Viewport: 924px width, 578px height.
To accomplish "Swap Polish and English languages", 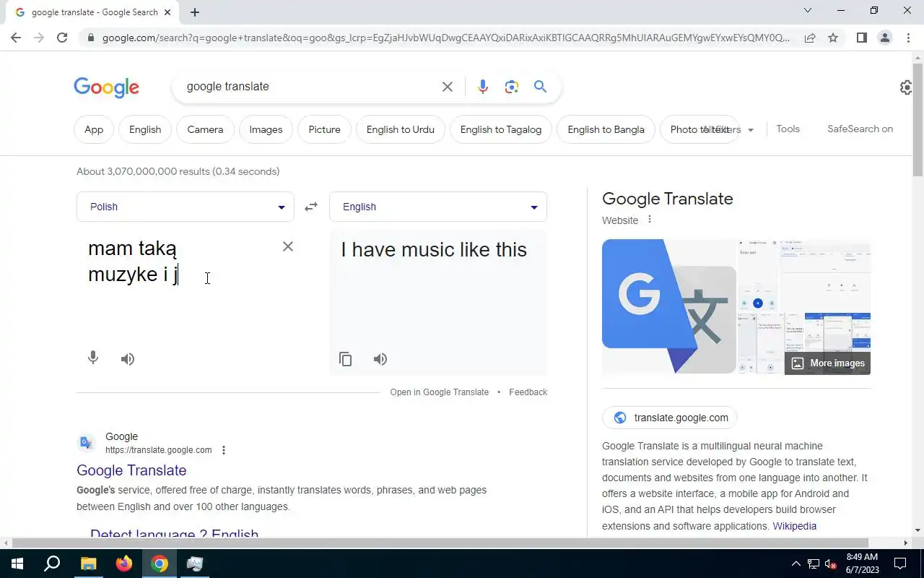I will (311, 207).
